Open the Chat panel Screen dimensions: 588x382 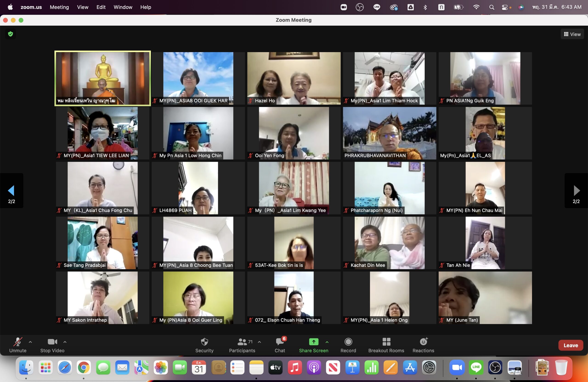[280, 342]
